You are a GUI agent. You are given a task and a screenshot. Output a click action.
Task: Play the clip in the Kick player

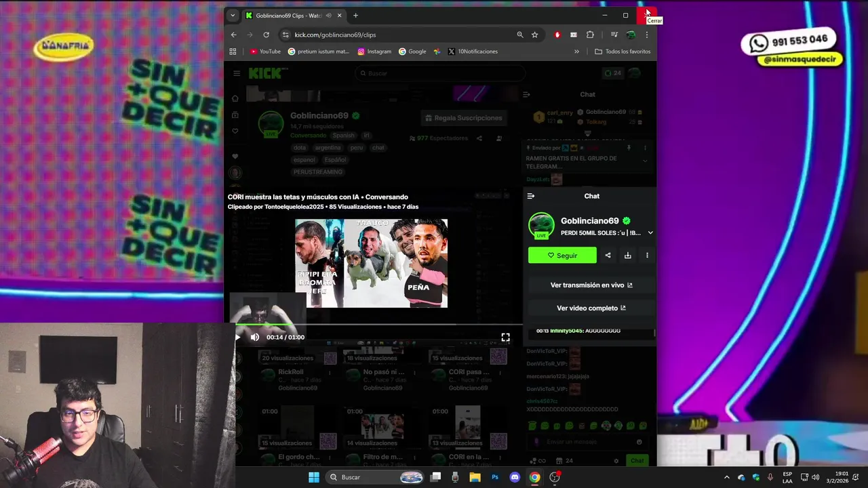pyautogui.click(x=237, y=337)
